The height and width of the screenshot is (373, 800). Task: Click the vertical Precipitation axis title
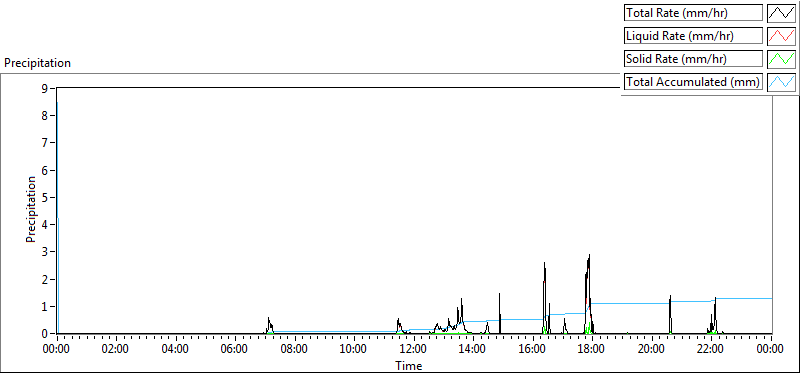click(x=31, y=209)
